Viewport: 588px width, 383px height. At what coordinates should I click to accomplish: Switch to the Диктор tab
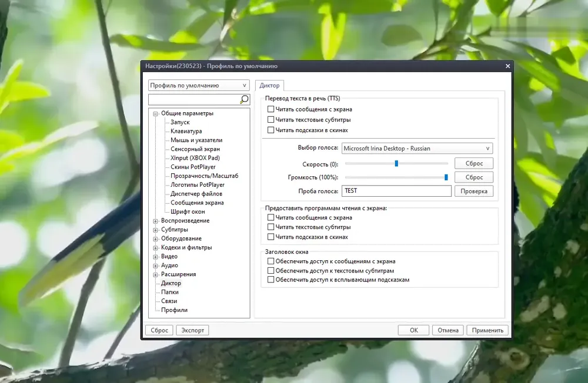269,85
